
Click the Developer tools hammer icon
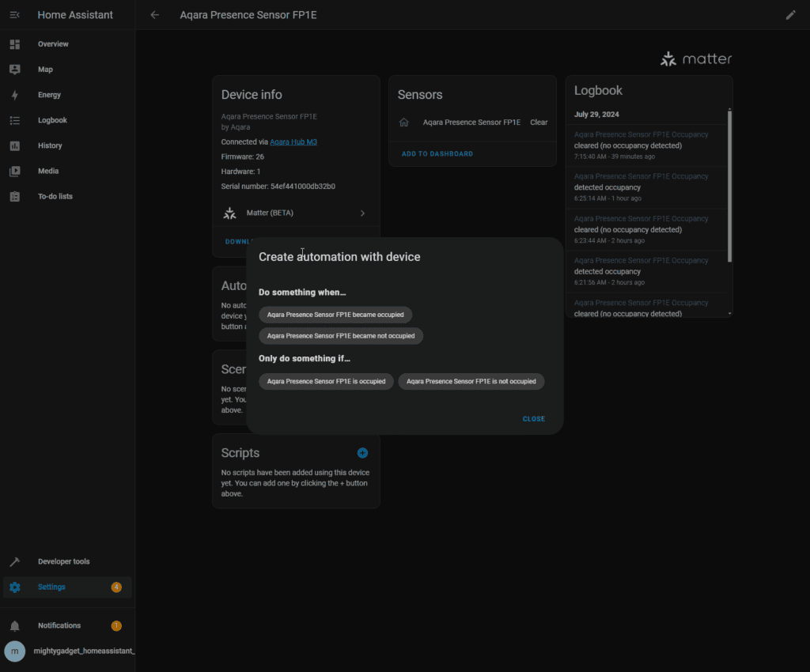(14, 562)
